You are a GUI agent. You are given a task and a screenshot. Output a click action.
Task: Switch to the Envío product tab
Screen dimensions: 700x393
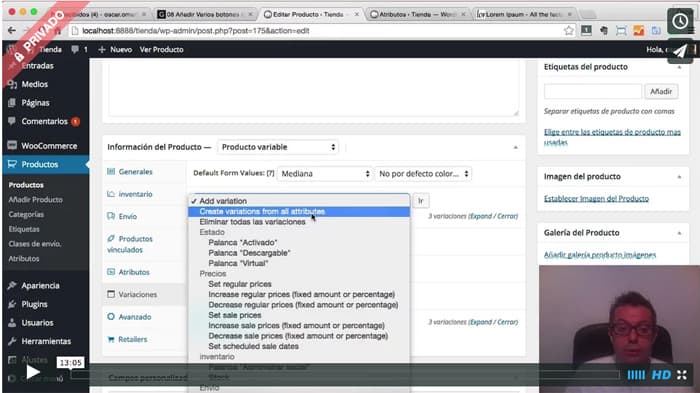(128, 216)
